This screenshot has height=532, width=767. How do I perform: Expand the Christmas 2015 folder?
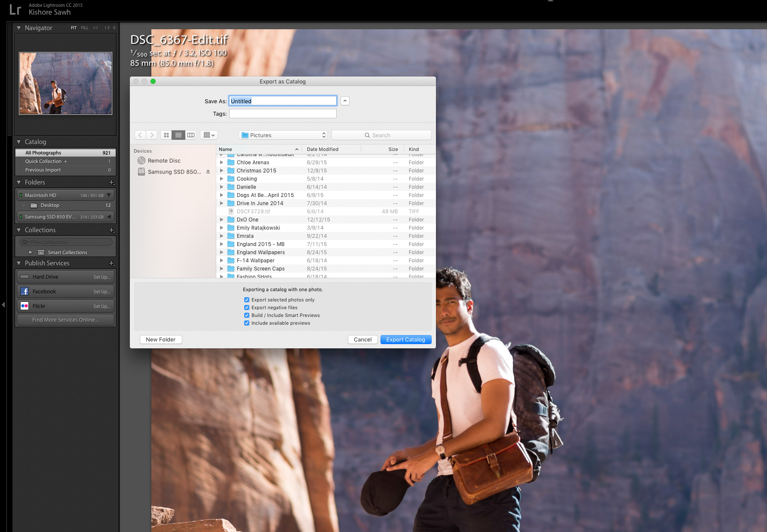222,170
